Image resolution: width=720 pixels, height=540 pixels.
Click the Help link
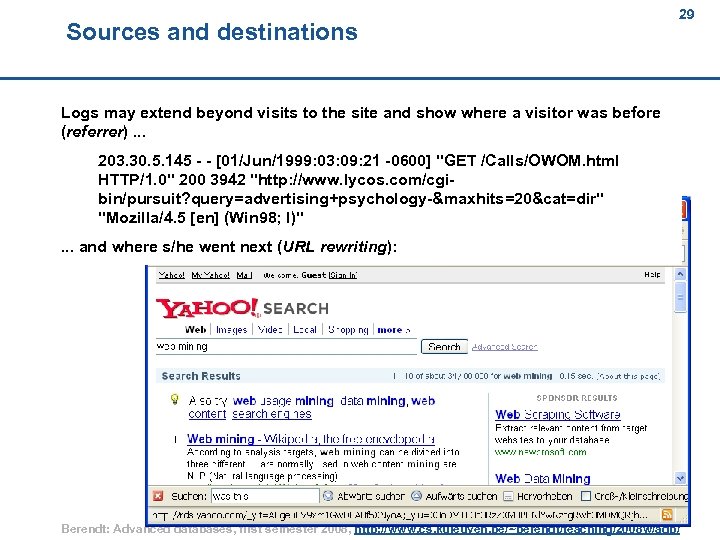[x=652, y=274]
